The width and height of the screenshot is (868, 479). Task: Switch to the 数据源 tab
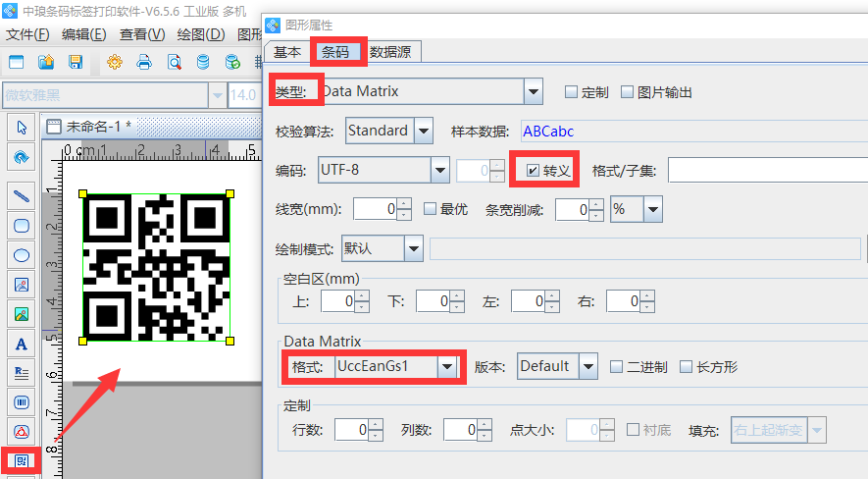[x=390, y=52]
